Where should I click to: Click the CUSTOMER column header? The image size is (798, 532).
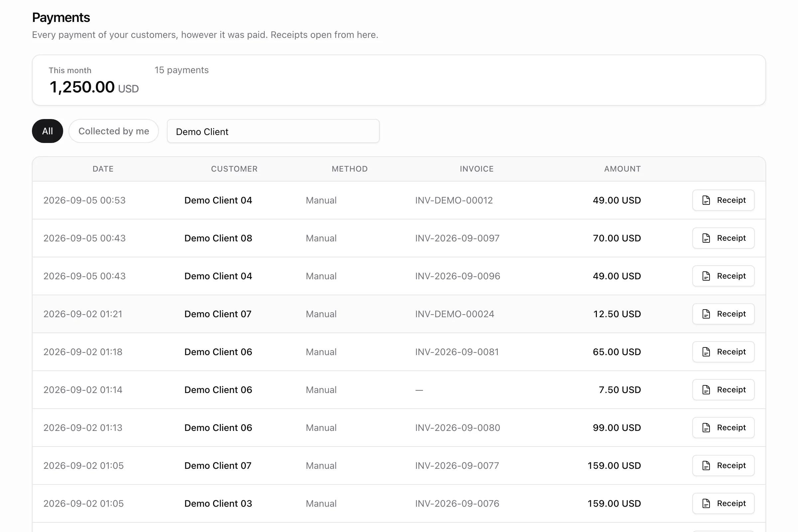(x=234, y=169)
